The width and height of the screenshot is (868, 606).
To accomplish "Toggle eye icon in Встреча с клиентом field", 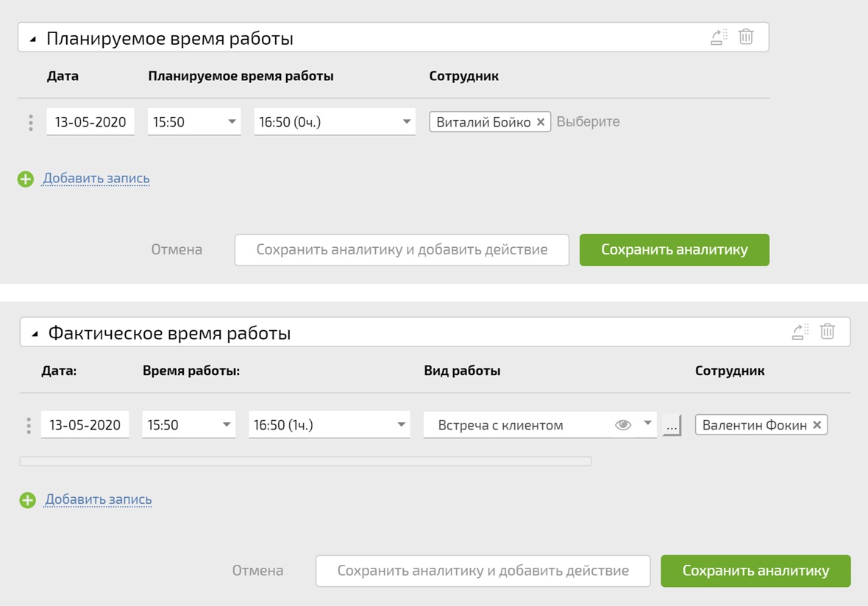I will pyautogui.click(x=623, y=425).
